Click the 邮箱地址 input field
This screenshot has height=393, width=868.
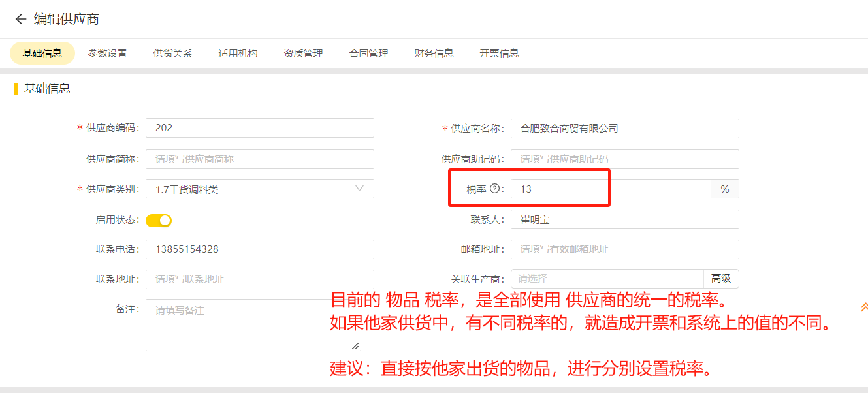(x=624, y=249)
